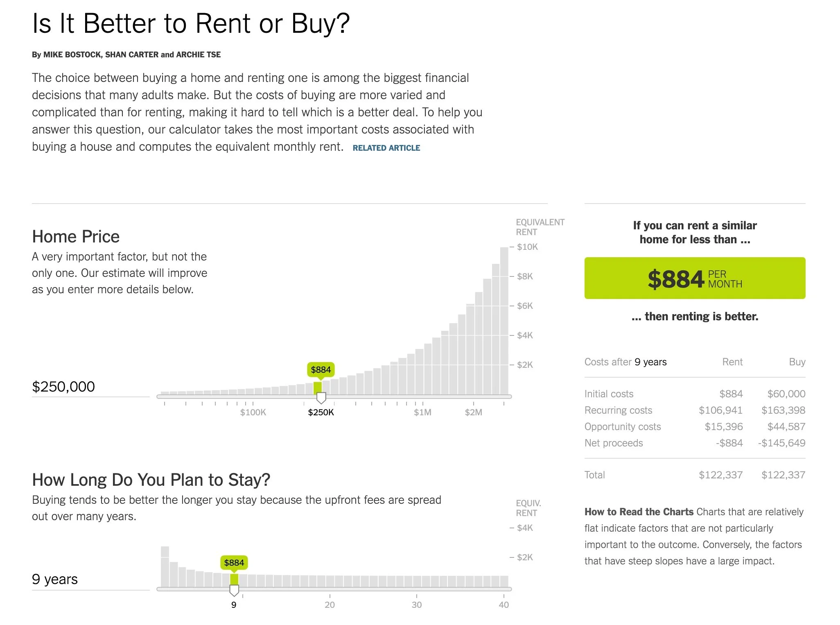Click the 40-year mark on stay axis
Screen dimensions: 840x625
click(504, 605)
